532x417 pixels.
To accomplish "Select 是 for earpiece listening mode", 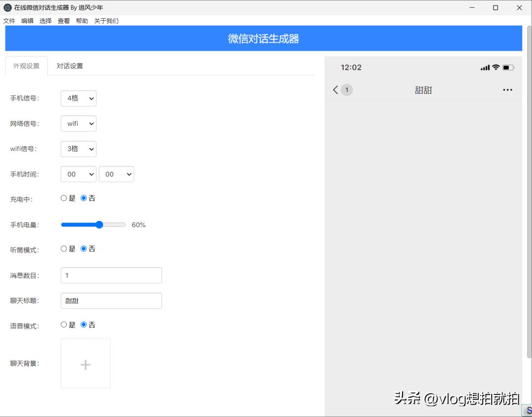I will (x=64, y=248).
